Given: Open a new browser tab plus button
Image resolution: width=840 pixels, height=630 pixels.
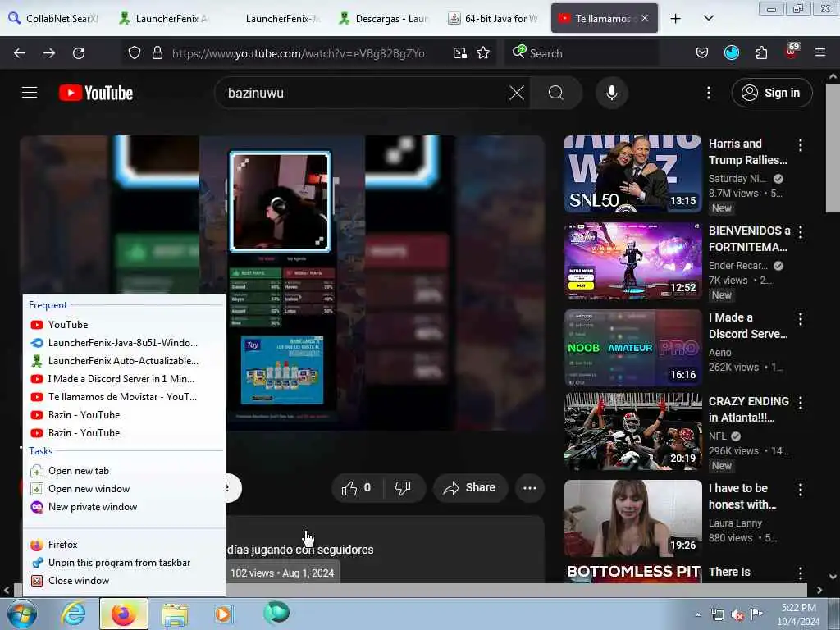Looking at the screenshot, I should pos(676,19).
